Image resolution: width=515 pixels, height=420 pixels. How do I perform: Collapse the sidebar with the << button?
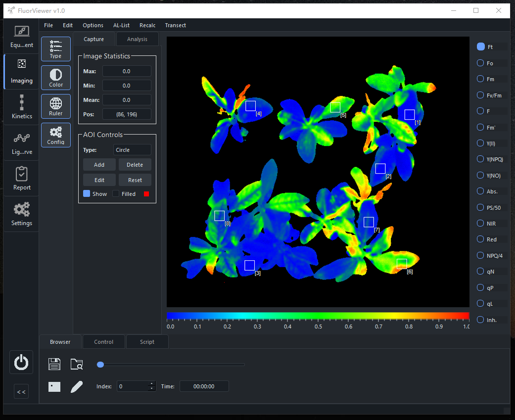pos(21,392)
